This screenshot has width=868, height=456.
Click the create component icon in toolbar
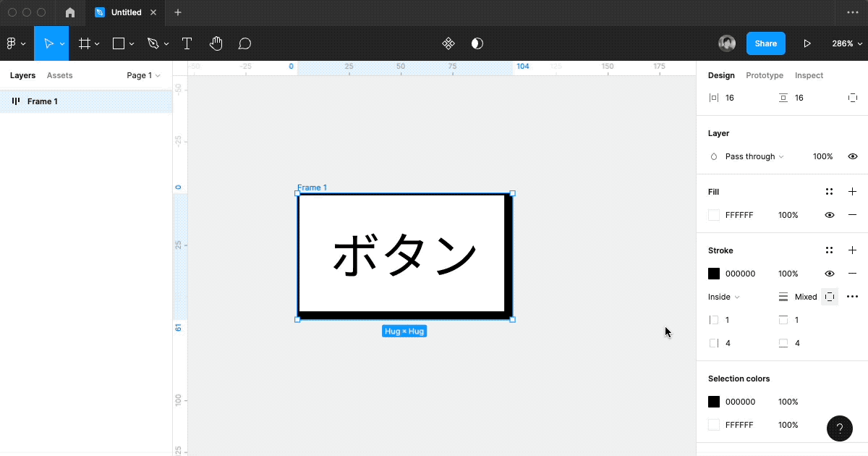(x=448, y=43)
